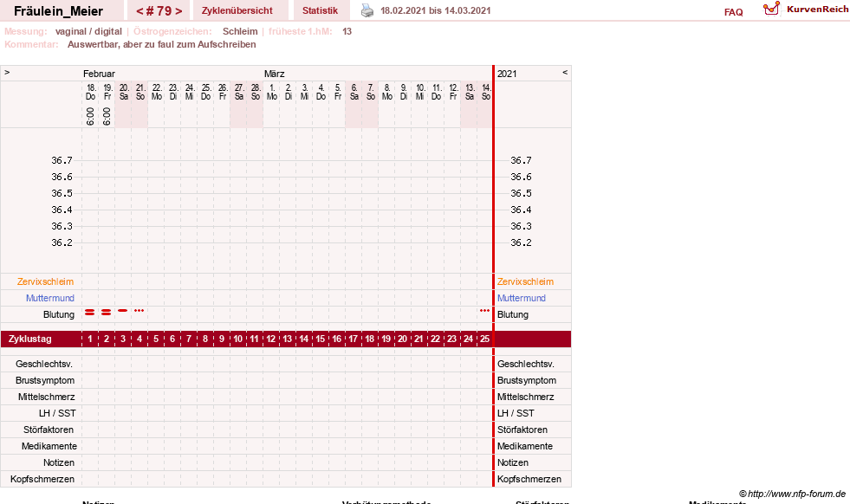Image resolution: width=850 pixels, height=504 pixels.
Task: Select cycle day 19 in Zyklustag row
Action: click(386, 339)
